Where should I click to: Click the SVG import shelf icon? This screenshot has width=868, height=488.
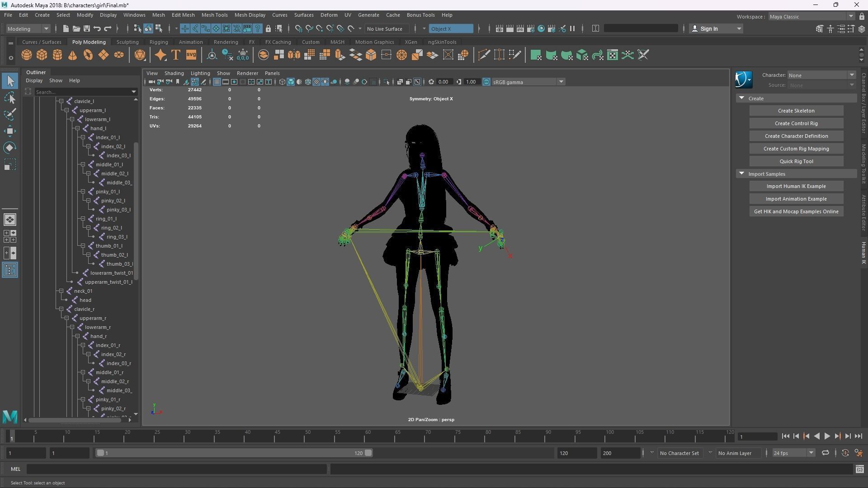pos(191,55)
